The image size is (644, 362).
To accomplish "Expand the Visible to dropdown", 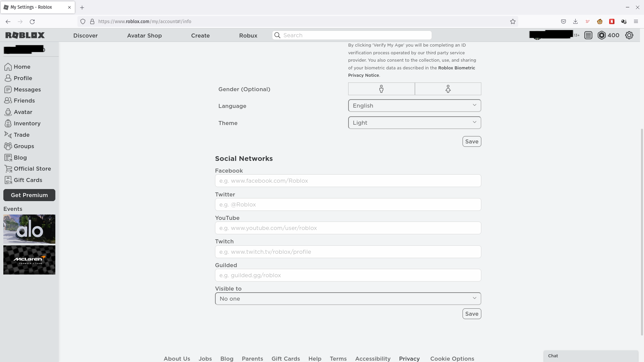I will pos(348,299).
